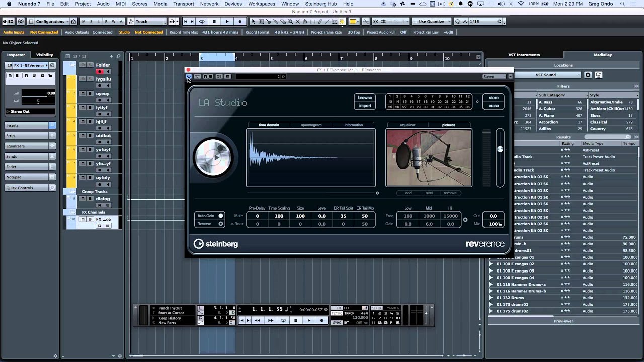Viewport: 644px width, 362px height.
Task: Expand the 01 175 drums01 result
Action: [x=491, y=304]
